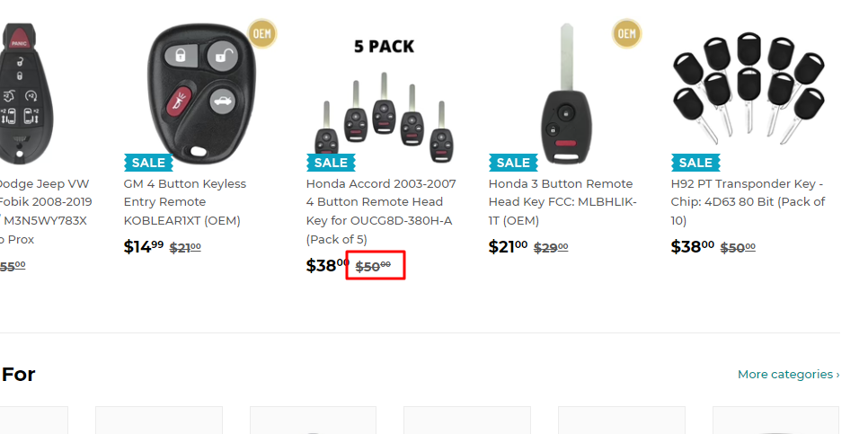Click the SALE badge on Honda Accord 5 pack

click(331, 163)
